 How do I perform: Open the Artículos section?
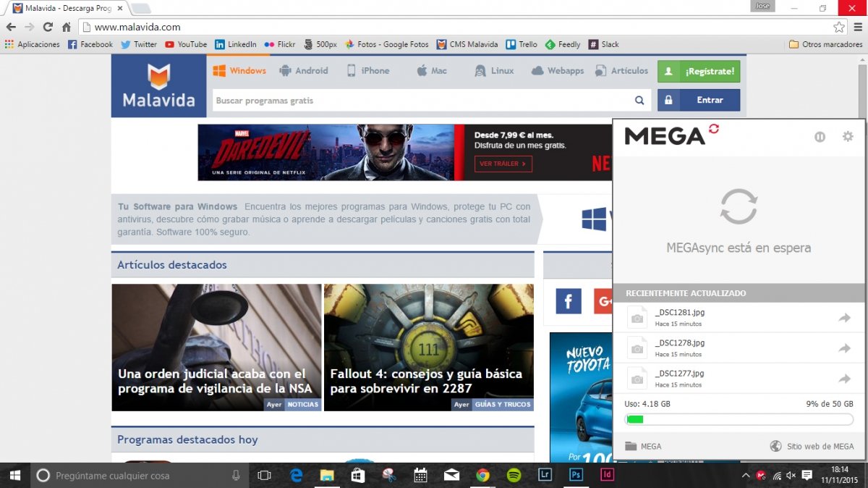(x=621, y=71)
